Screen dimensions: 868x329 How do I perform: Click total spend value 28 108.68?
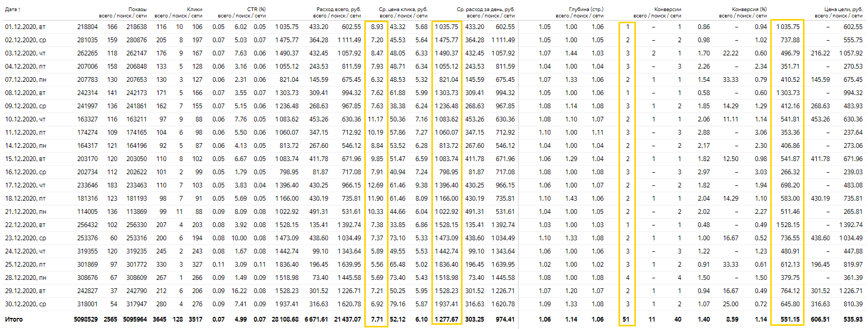point(285,319)
